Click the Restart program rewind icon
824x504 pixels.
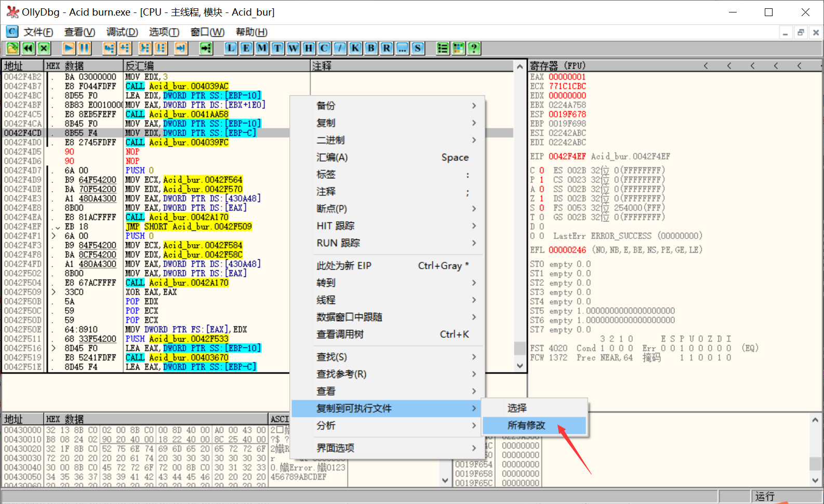click(x=28, y=48)
